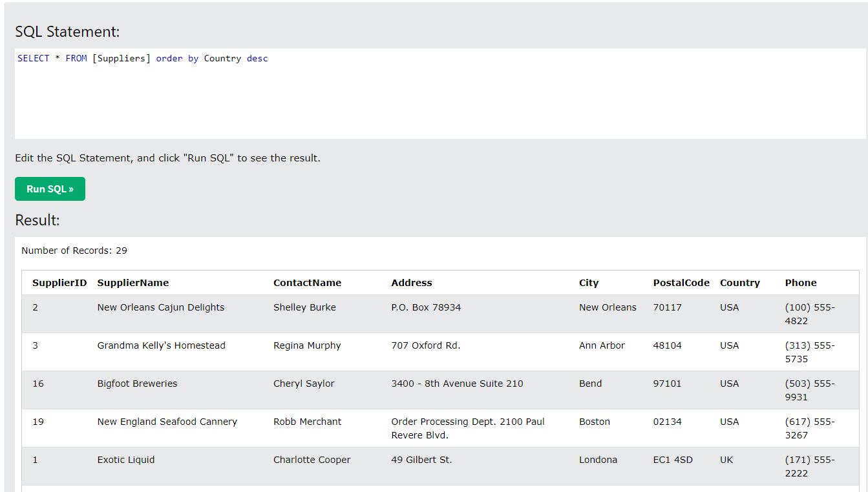Image resolution: width=868 pixels, height=492 pixels.
Task: Click the SELECT keyword in the query
Action: click(x=34, y=59)
